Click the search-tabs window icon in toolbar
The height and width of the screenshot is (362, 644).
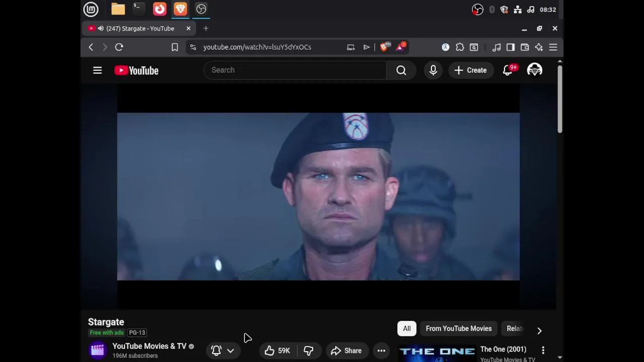[x=474, y=47]
